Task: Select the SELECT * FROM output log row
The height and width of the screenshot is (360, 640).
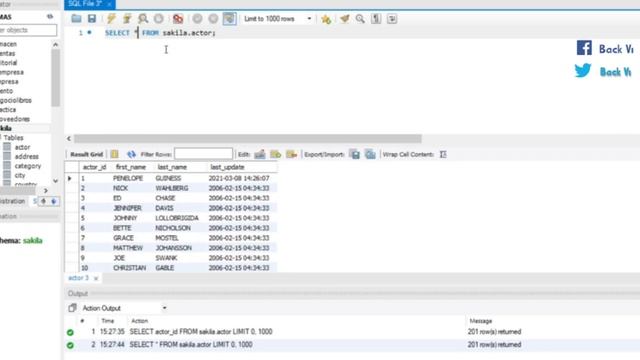Action: coord(351,345)
